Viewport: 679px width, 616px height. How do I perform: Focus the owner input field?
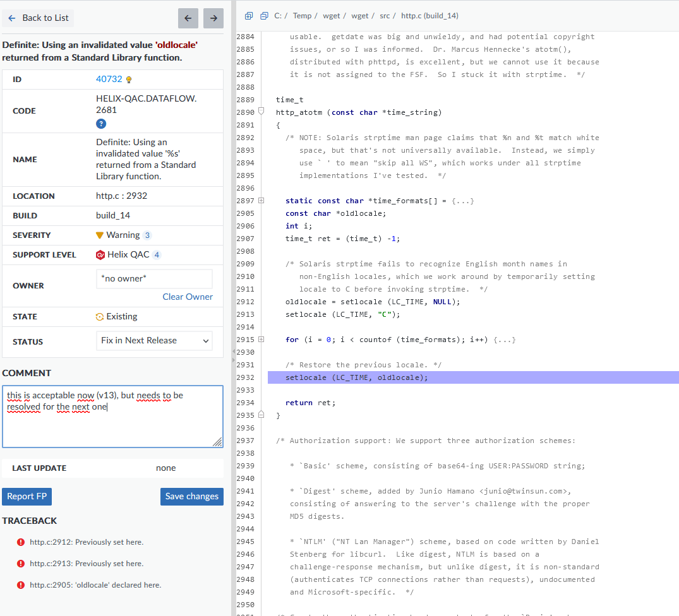pyautogui.click(x=154, y=278)
